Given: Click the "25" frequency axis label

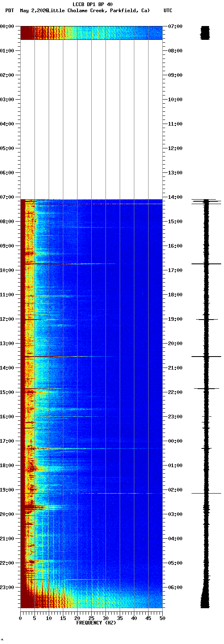Looking at the screenshot, I should 91,618.
